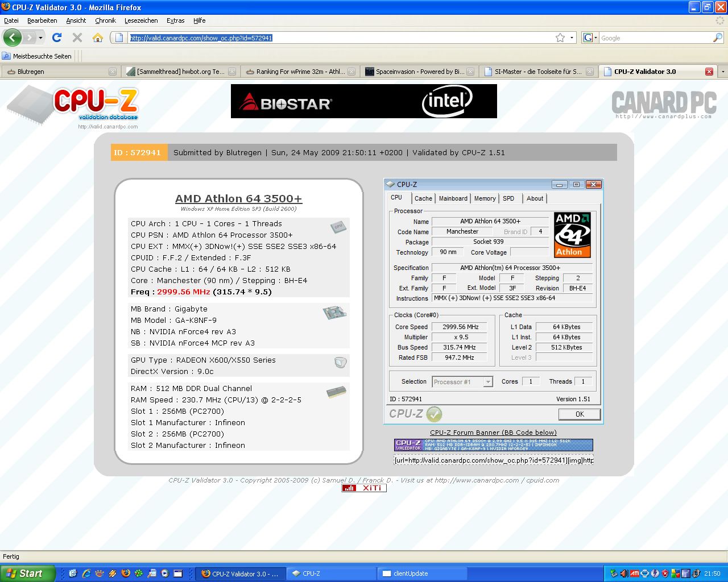This screenshot has width=728, height=582.
Task: Click the OK button in CPU-Z
Action: (x=580, y=414)
